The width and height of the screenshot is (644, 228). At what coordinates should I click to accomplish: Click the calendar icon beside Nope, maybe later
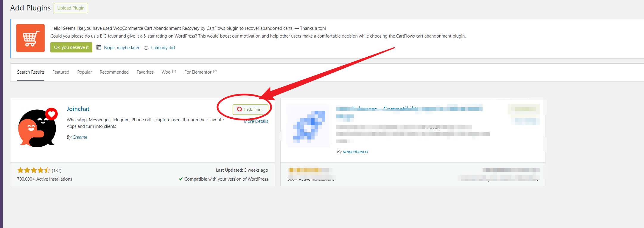[99, 47]
